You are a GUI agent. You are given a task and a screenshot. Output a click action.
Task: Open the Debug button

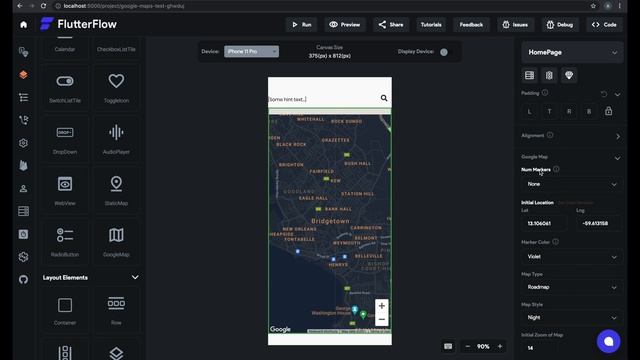560,24
